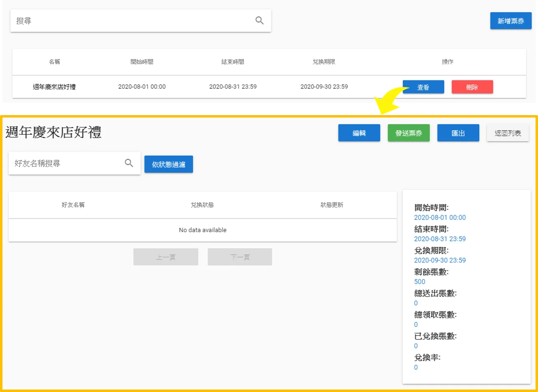Click the 好友名稱 column header
The width and height of the screenshot is (538, 392).
[x=73, y=205]
